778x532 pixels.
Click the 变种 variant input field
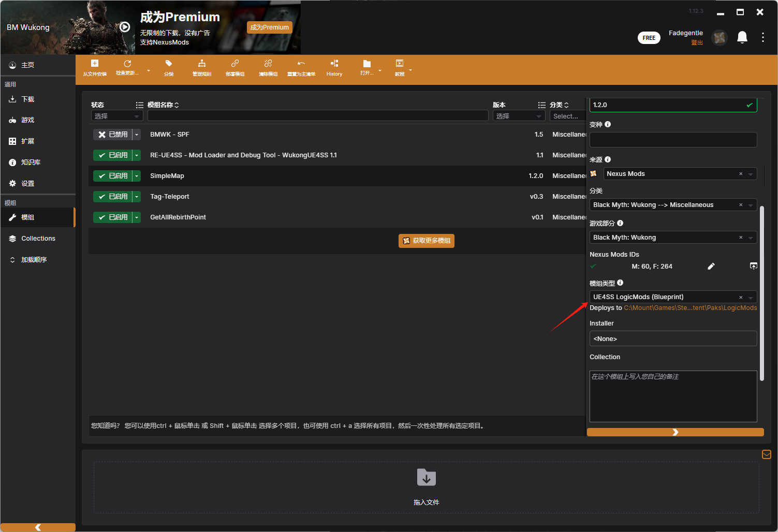click(673, 140)
